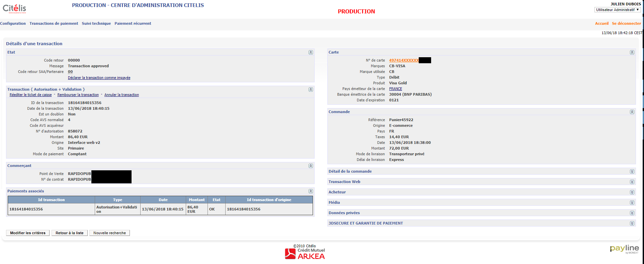644x264 pixels.
Task: Select the product value Visa Gold
Action: pyautogui.click(x=398, y=83)
